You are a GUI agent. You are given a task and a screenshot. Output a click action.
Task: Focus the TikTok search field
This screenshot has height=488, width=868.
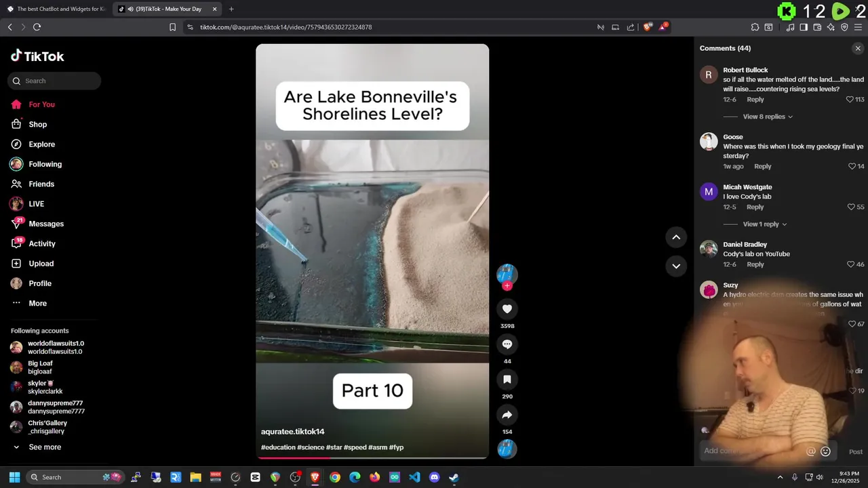(x=54, y=81)
